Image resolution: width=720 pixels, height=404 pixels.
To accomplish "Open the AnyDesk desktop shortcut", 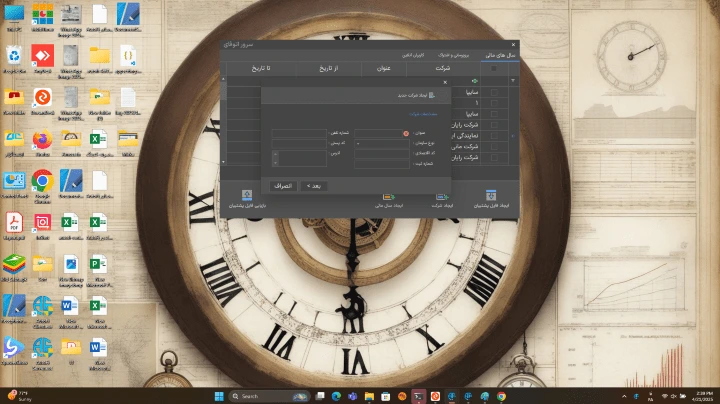I will coord(43,59).
